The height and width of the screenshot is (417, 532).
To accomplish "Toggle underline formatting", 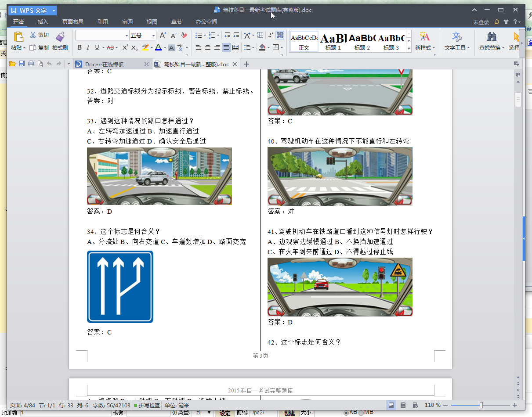I will click(96, 47).
